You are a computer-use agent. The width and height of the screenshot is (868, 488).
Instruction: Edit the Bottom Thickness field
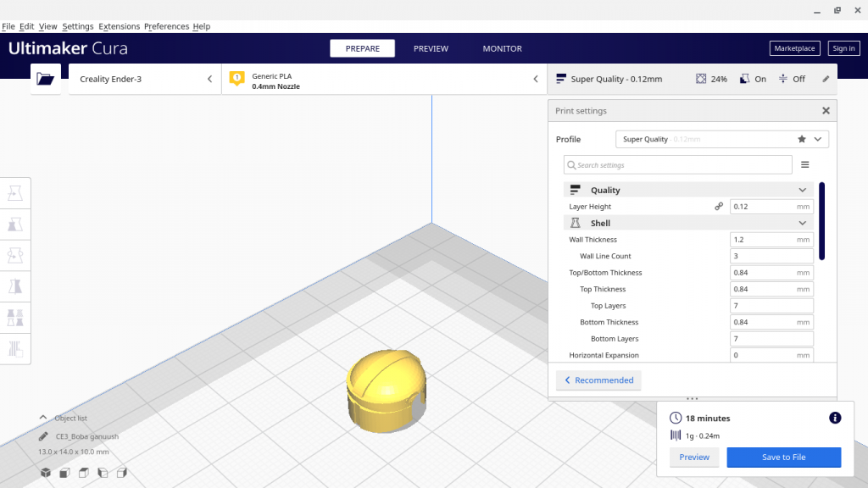coord(771,322)
